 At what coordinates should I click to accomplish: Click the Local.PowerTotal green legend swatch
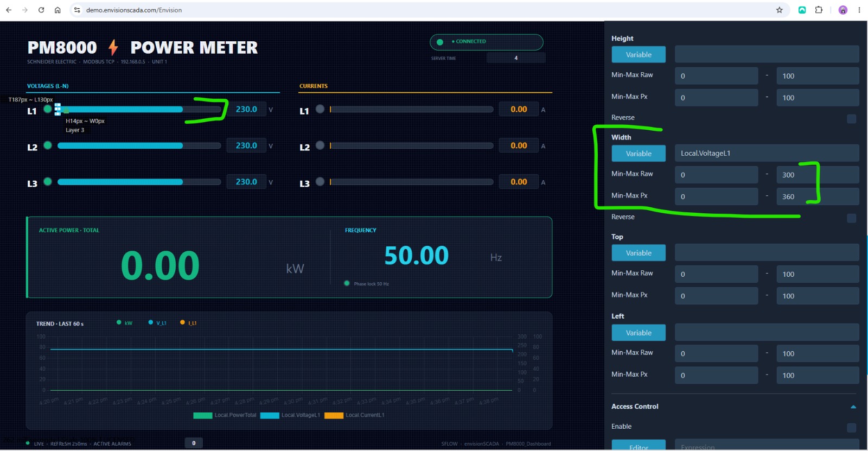(x=203, y=416)
